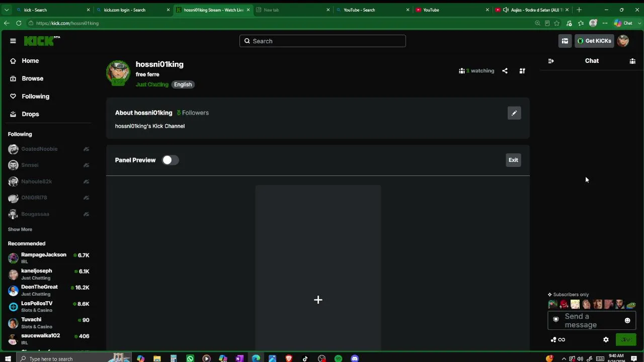The width and height of the screenshot is (644, 362).
Task: Click the Send a message input
Action: point(591,320)
